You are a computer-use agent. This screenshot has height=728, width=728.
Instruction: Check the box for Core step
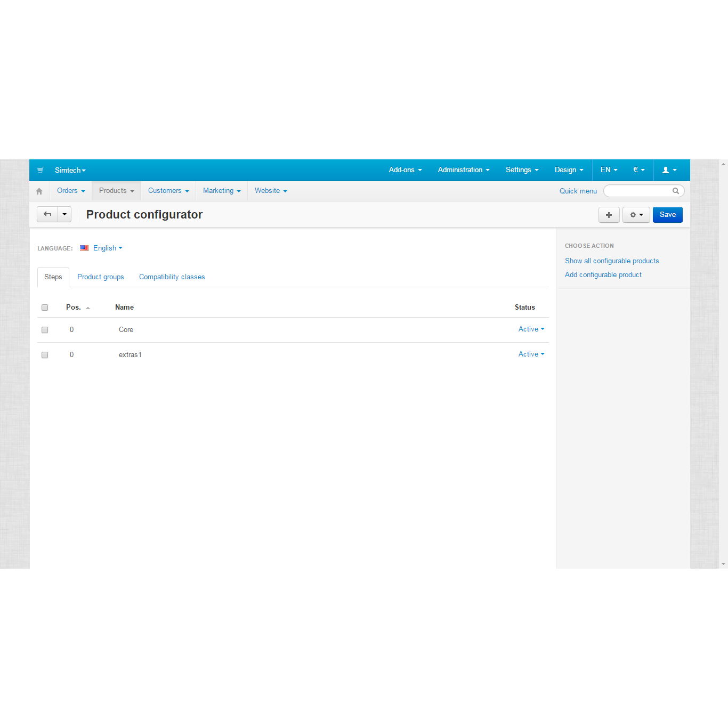pos(45,330)
